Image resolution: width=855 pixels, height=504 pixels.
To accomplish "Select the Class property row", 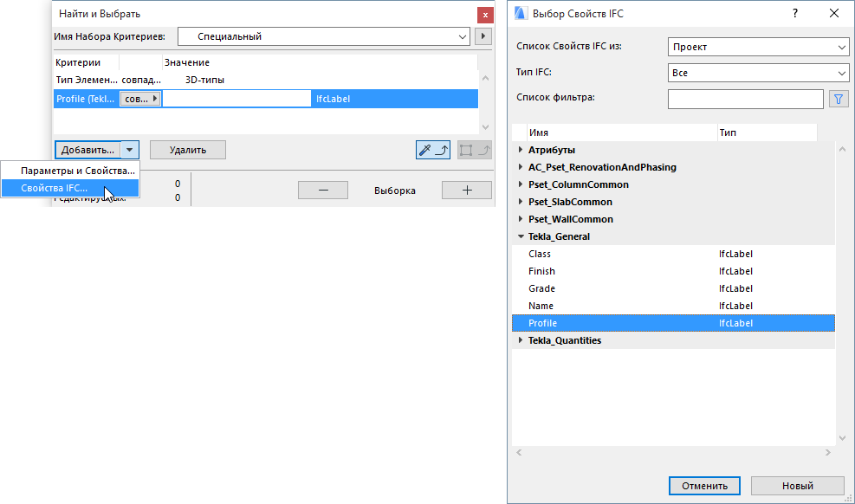I will coord(673,254).
